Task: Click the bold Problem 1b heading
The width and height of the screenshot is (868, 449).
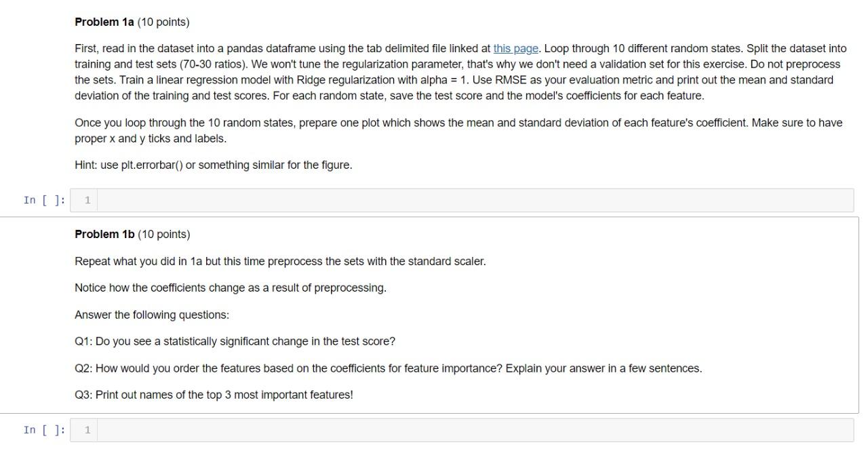Action: pyautogui.click(x=102, y=234)
